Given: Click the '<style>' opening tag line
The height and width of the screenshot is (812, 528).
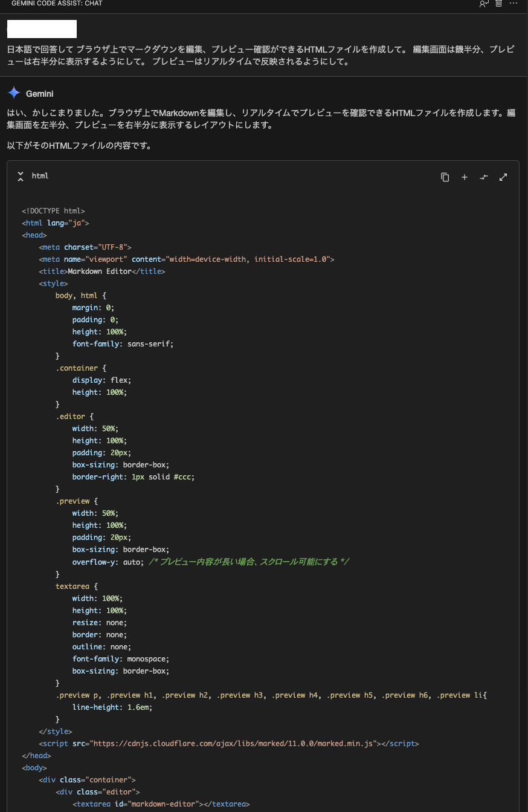Looking at the screenshot, I should coord(53,284).
